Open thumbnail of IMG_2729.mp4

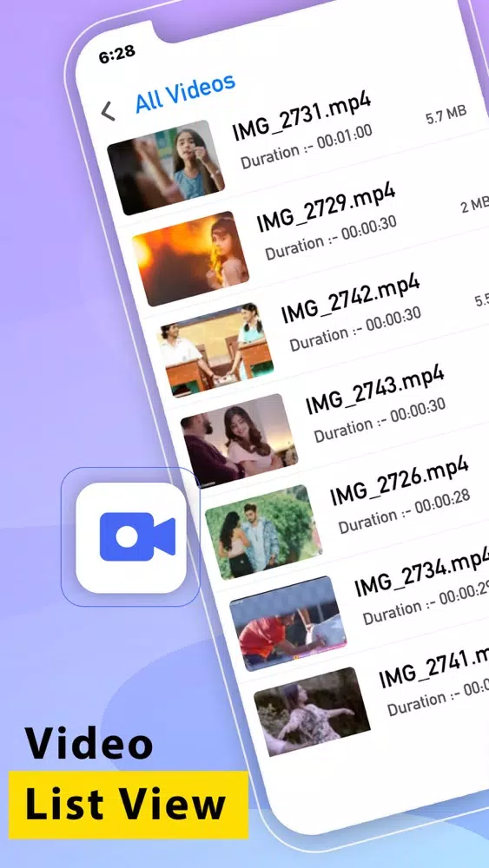(x=190, y=259)
